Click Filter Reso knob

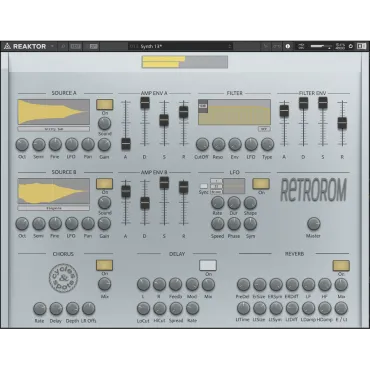pos(218,145)
